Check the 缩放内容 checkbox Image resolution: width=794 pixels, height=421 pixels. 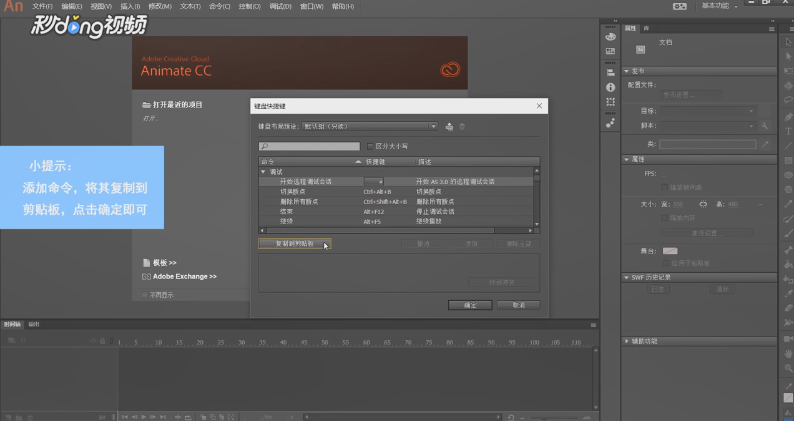tap(664, 218)
